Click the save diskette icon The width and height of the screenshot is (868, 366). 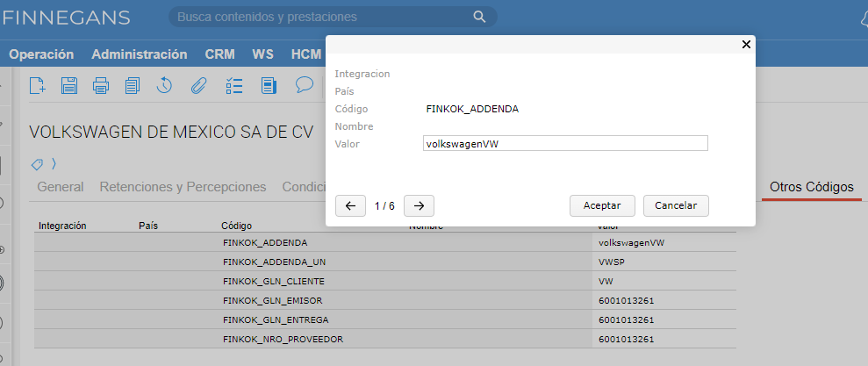click(x=69, y=85)
